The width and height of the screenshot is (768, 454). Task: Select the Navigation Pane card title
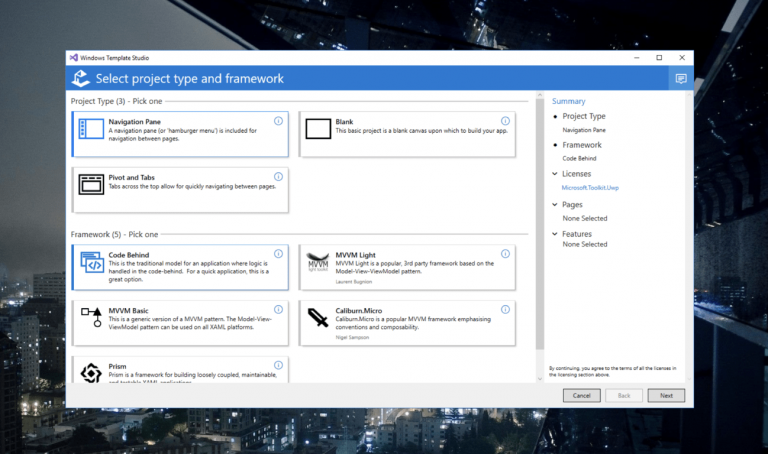click(135, 121)
